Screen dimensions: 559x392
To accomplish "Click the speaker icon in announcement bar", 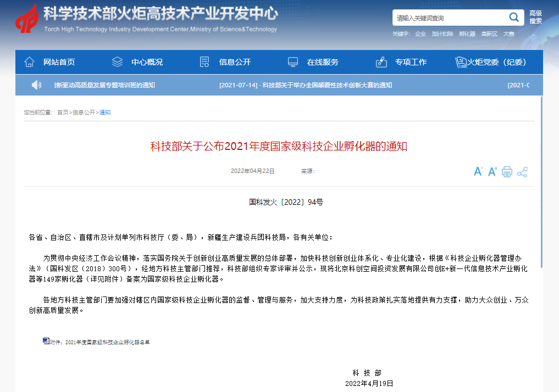I will (36, 85).
